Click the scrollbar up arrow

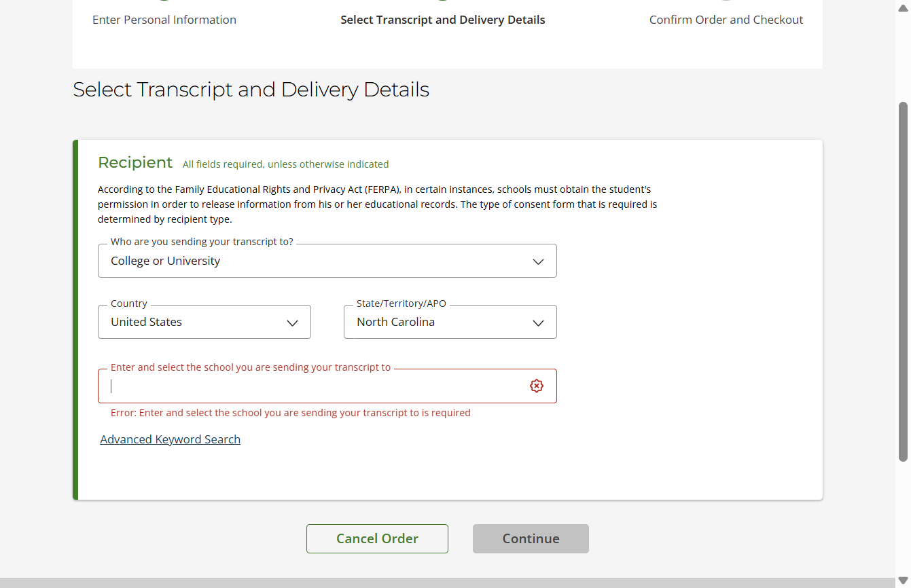903,7
